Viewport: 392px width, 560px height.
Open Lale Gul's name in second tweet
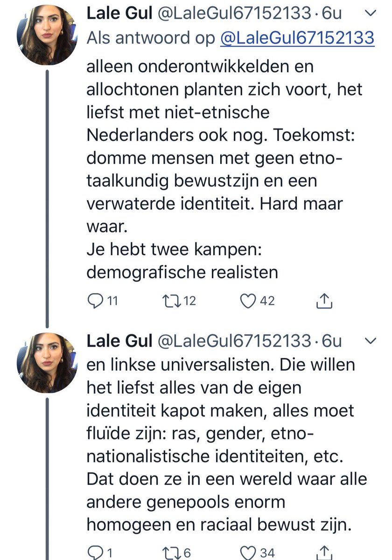[x=119, y=341]
